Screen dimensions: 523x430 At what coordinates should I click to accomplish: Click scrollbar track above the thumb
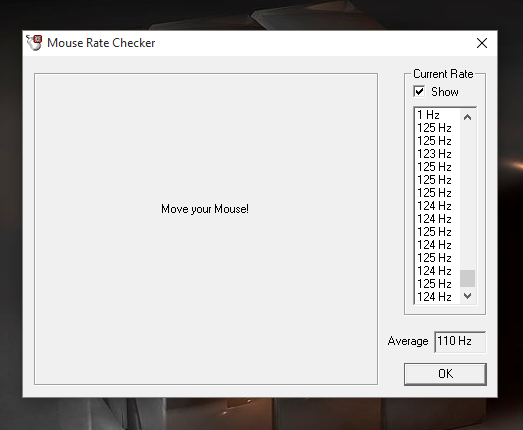467,197
